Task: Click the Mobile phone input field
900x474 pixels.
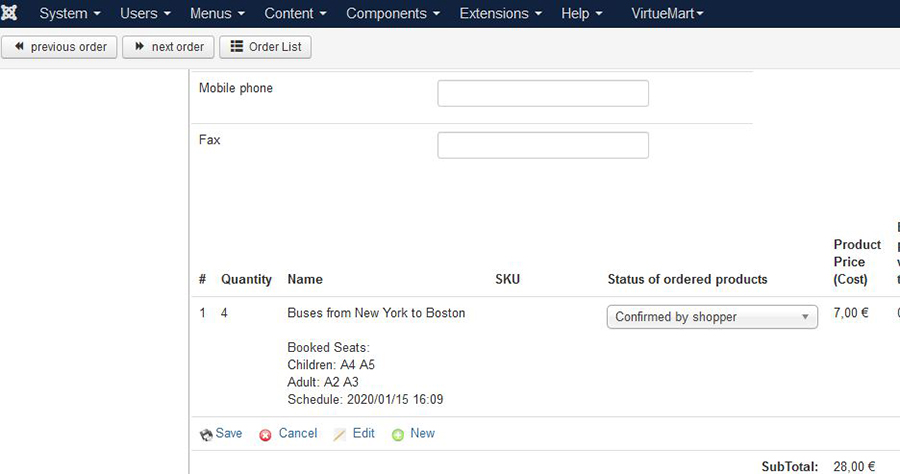Action: [543, 94]
